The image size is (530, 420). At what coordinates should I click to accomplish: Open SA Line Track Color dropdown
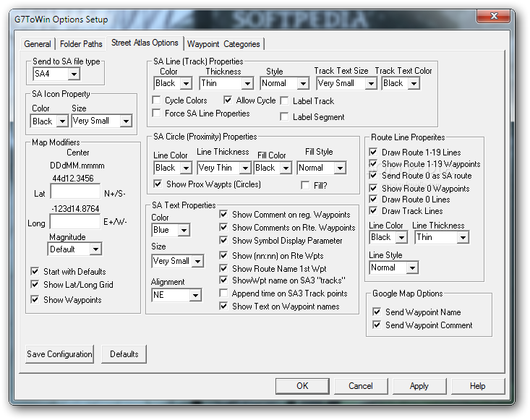[173, 83]
